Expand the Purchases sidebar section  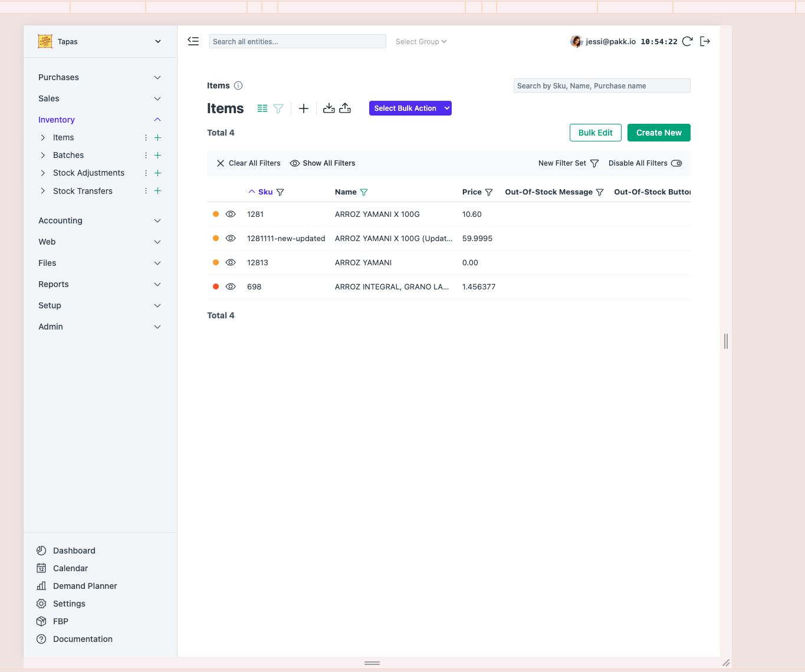(x=99, y=77)
